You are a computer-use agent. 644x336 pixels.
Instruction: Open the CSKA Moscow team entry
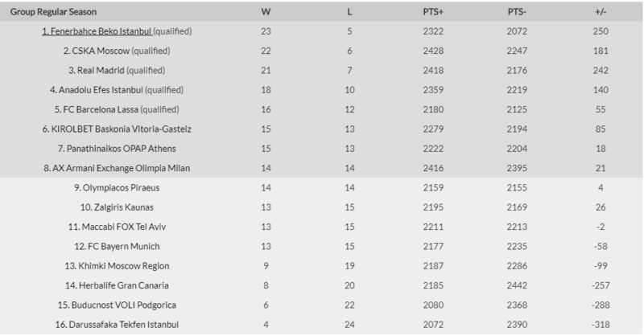97,51
